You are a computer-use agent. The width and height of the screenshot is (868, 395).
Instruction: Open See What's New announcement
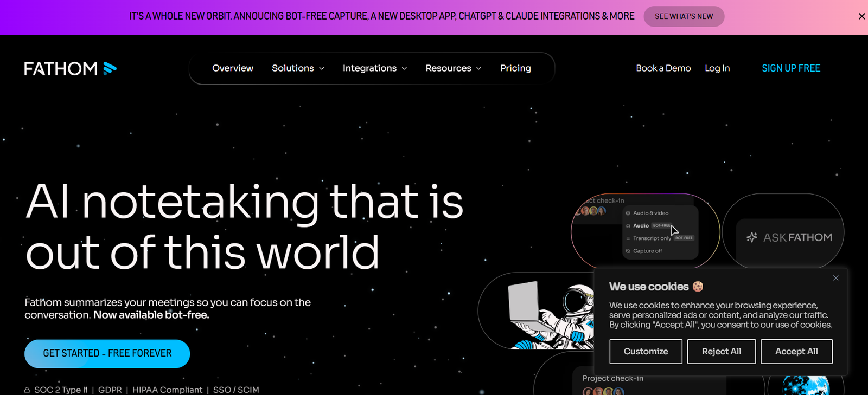[x=684, y=16]
